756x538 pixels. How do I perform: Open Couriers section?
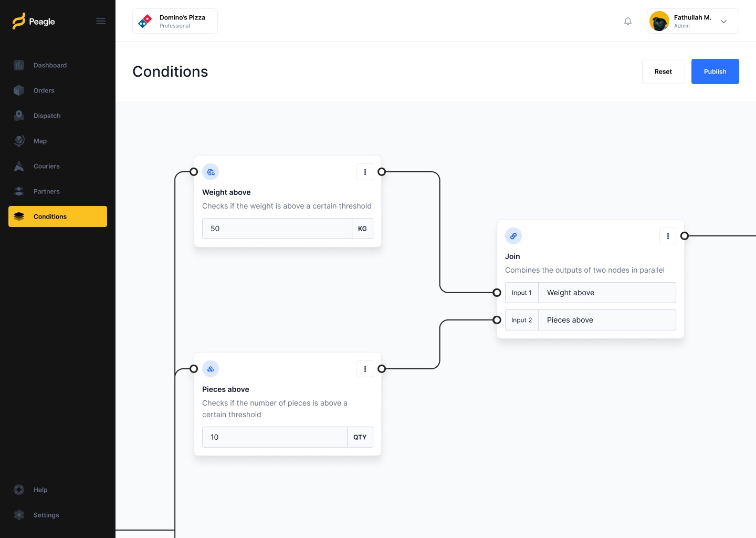(58, 166)
